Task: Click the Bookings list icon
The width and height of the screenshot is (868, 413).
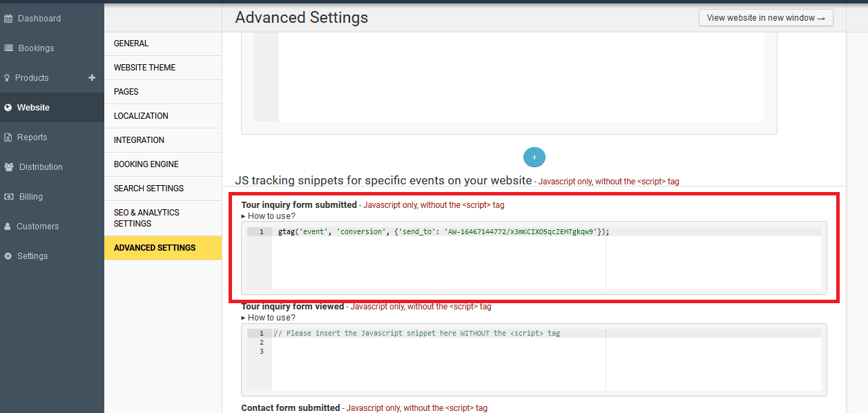Action: pos(9,48)
